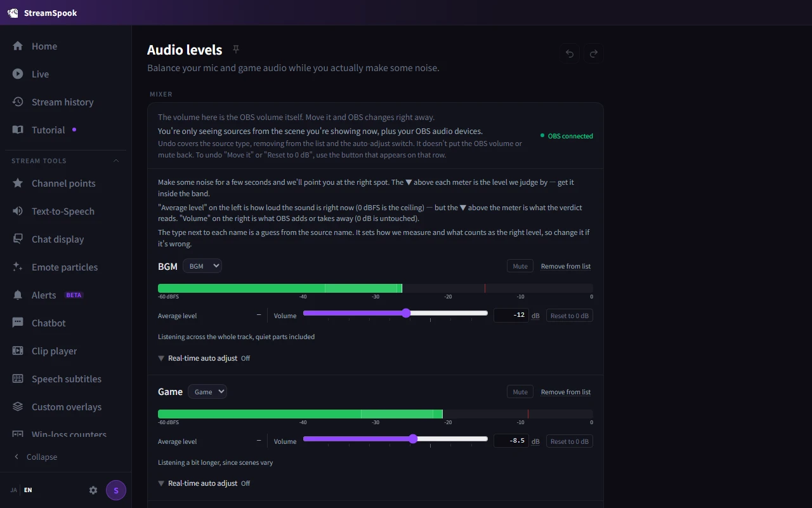812x508 pixels.
Task: Click the Tutorial book icon
Action: (x=18, y=130)
